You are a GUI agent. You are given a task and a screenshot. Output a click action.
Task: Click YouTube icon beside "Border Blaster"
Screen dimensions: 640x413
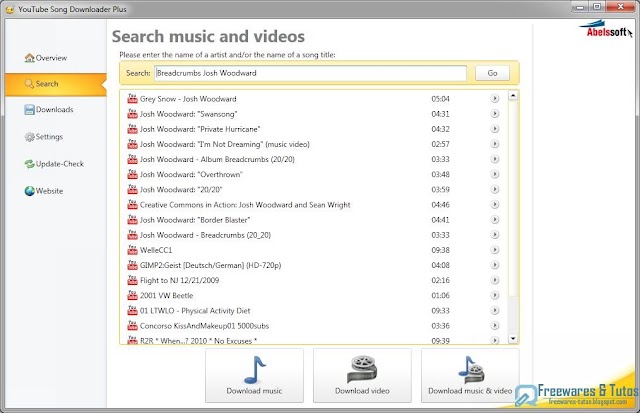(x=132, y=220)
